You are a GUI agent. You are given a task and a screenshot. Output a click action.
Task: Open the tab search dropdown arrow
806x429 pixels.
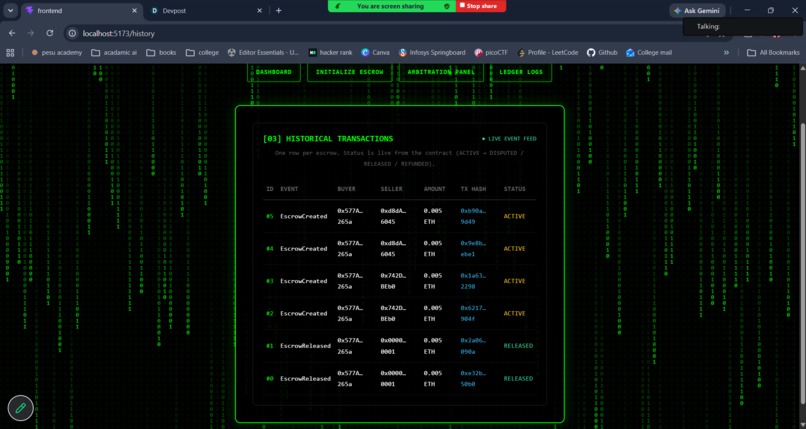(10, 10)
